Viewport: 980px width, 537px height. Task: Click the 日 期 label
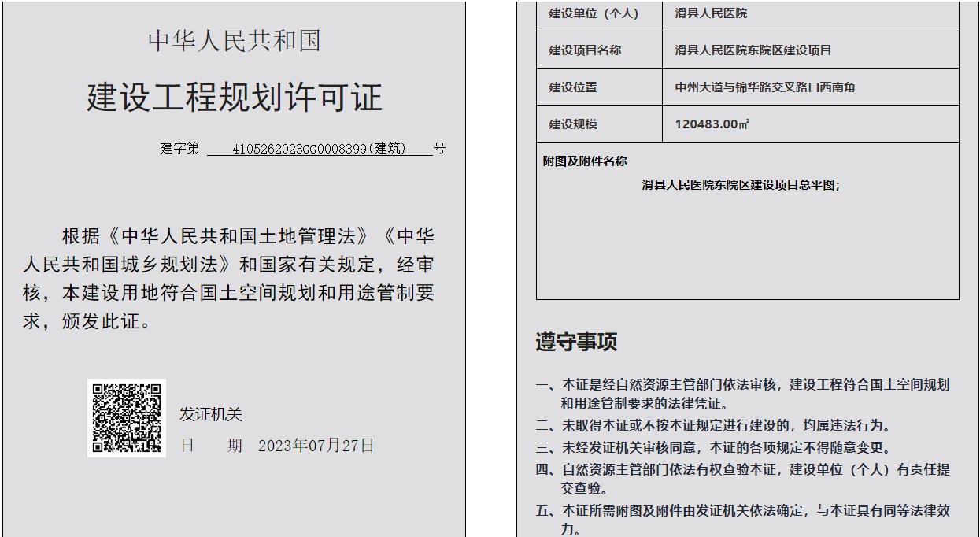tap(212, 446)
